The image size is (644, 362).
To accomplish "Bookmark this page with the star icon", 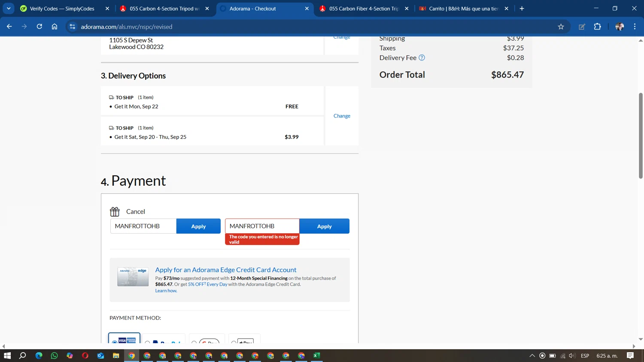I will click(x=561, y=27).
